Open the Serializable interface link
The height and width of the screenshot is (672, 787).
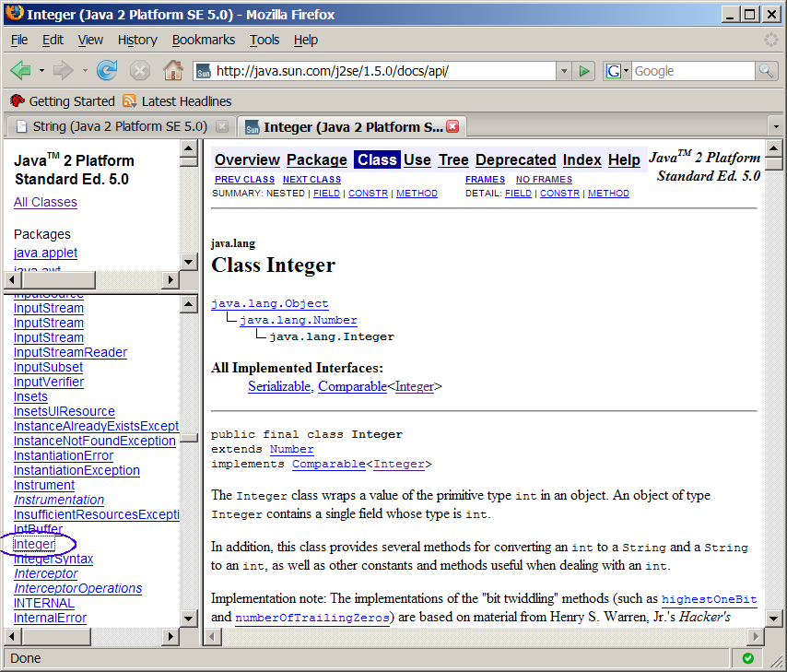point(279,386)
